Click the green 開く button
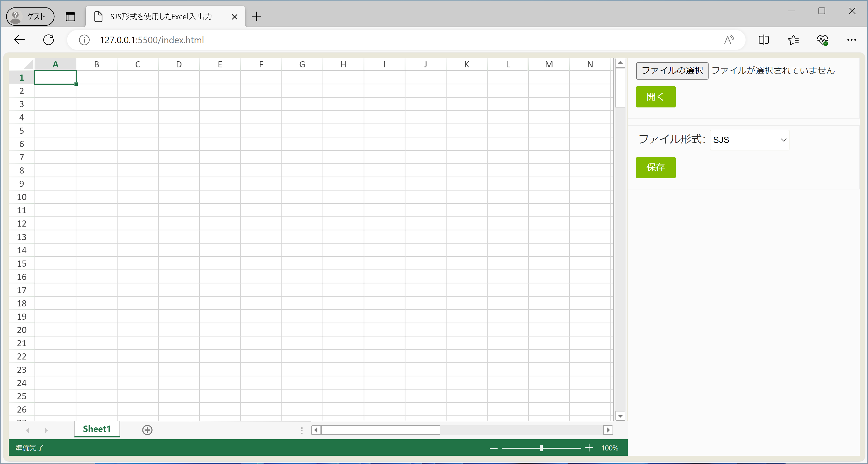Viewport: 868px width, 464px height. pyautogui.click(x=656, y=97)
